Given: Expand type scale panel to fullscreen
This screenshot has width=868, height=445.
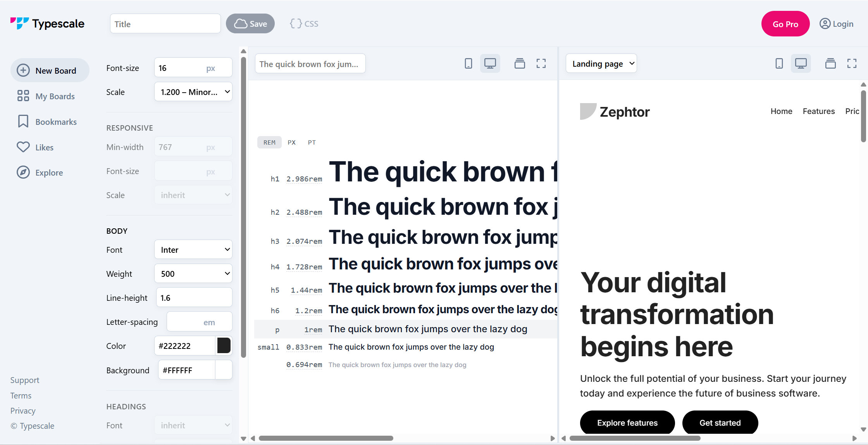Looking at the screenshot, I should (541, 64).
